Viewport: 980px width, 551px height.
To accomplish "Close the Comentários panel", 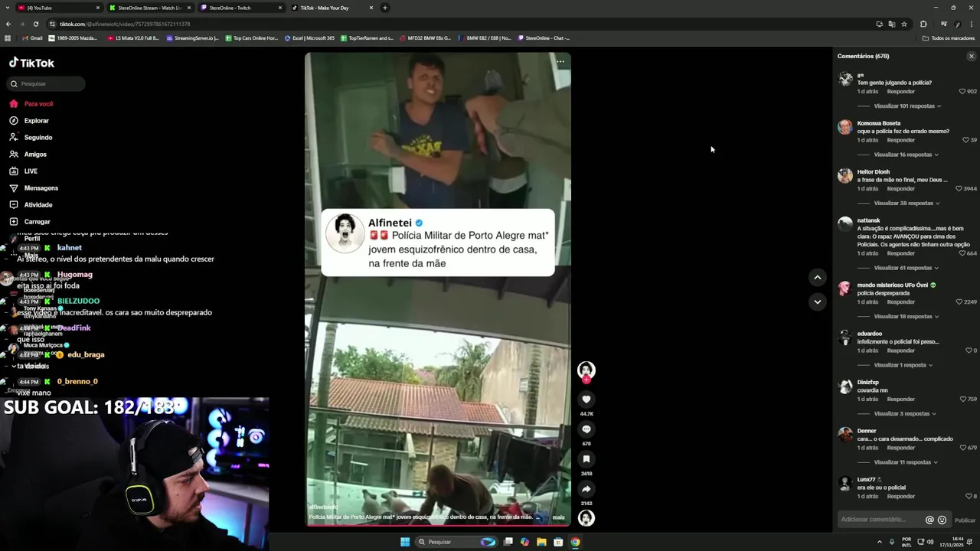I will point(972,56).
